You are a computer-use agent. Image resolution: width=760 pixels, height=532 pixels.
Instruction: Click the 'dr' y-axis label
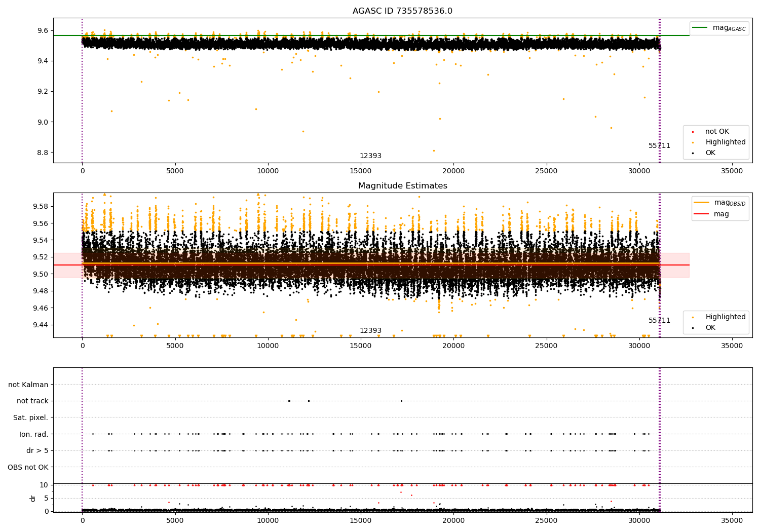pos(33,498)
